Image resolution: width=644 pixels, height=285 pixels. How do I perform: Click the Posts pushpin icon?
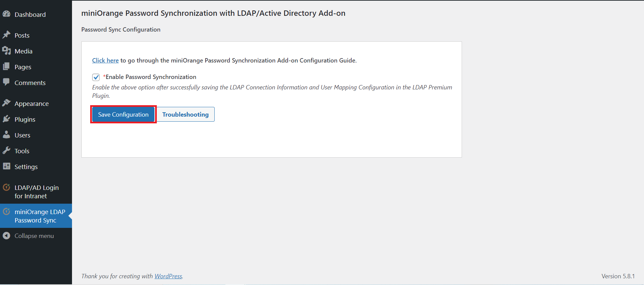point(6,35)
